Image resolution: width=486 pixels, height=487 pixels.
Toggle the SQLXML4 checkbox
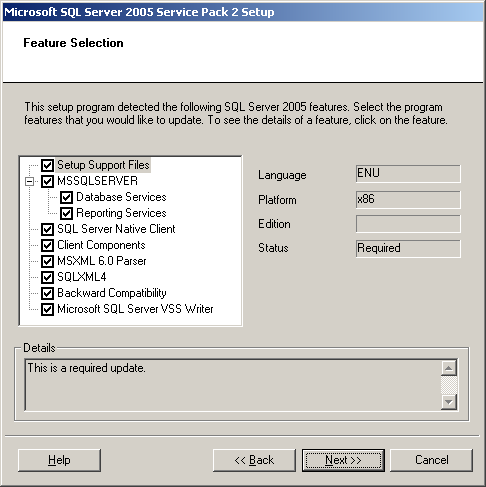pos(47,277)
